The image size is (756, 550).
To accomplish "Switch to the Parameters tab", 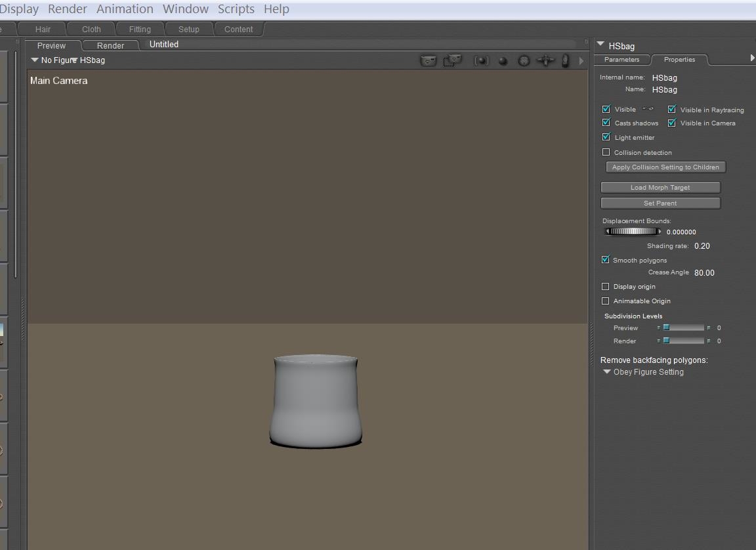I will coord(621,60).
